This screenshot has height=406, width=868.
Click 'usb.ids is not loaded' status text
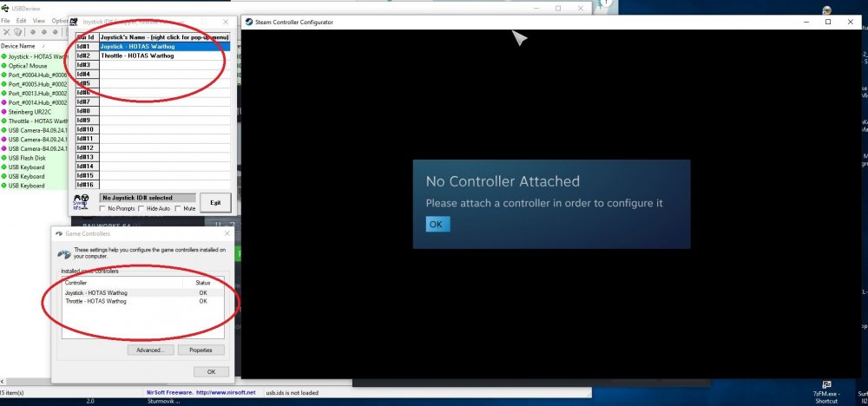point(292,393)
